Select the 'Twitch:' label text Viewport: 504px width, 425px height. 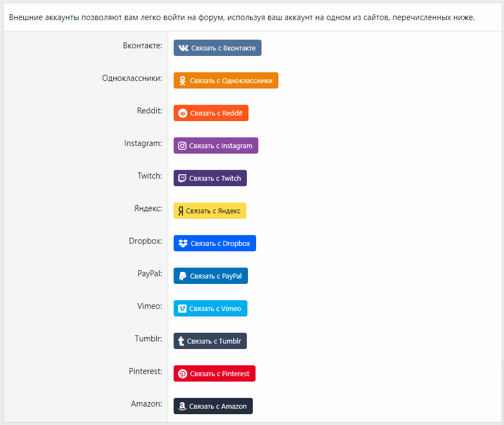(150, 176)
